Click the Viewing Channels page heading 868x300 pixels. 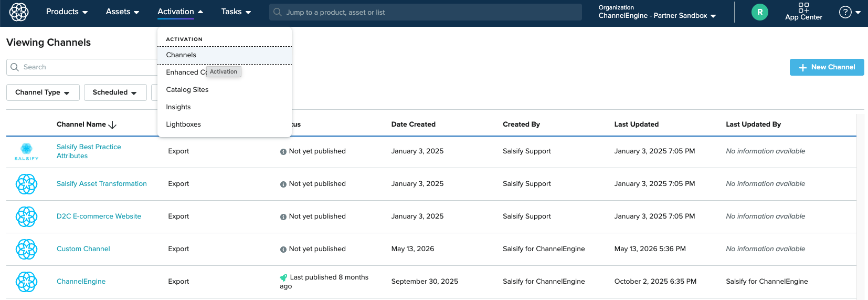click(48, 43)
